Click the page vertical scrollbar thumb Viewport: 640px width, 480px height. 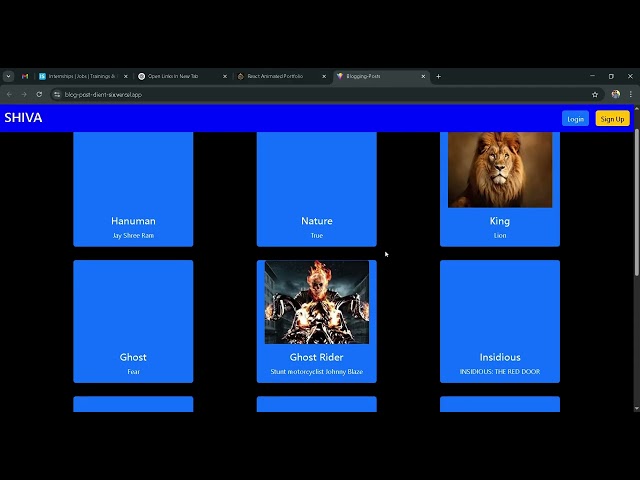[637, 202]
